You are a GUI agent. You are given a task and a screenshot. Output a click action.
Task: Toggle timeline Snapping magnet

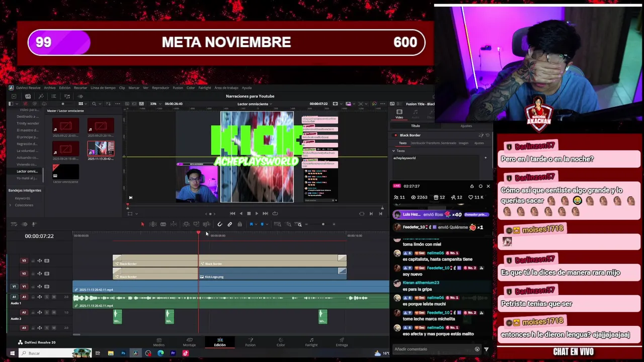click(x=220, y=224)
